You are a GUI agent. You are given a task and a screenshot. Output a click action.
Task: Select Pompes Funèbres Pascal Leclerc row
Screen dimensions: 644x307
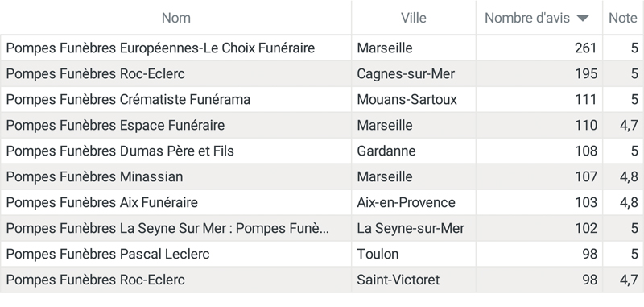point(322,254)
